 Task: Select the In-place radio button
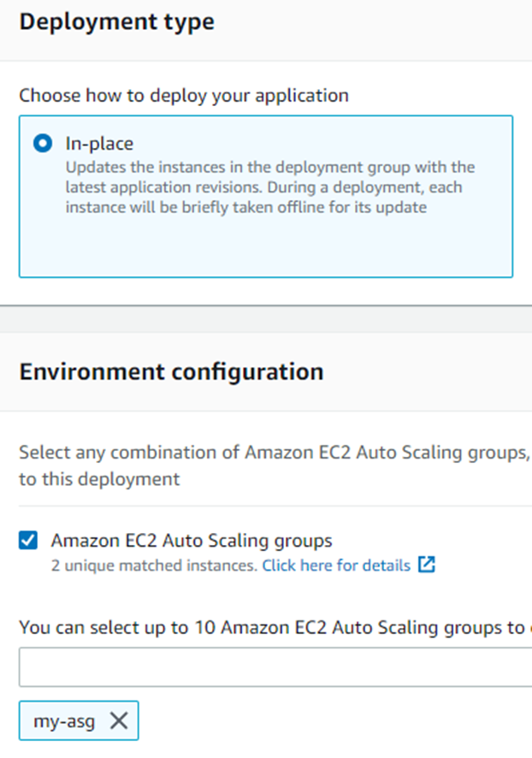[x=43, y=143]
